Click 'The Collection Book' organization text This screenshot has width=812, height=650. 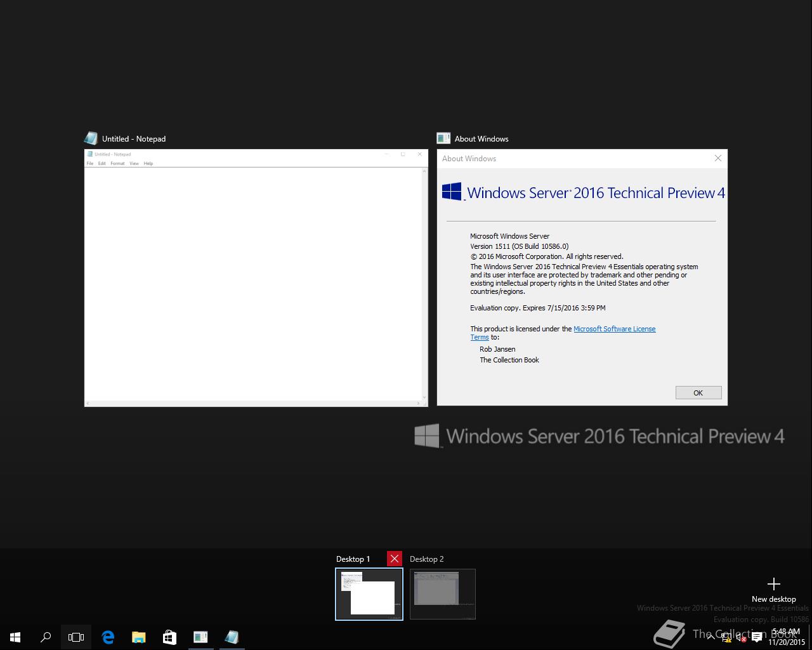509,360
